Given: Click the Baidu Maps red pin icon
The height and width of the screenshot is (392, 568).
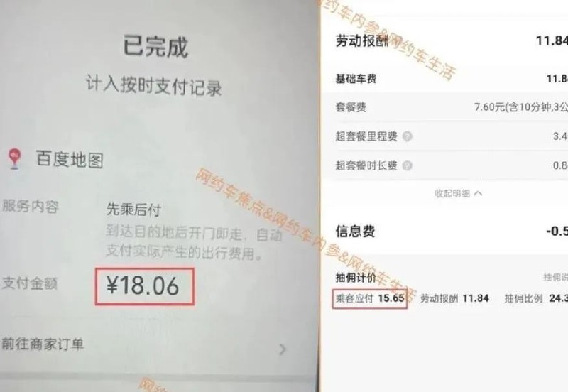Looking at the screenshot, I should [14, 158].
